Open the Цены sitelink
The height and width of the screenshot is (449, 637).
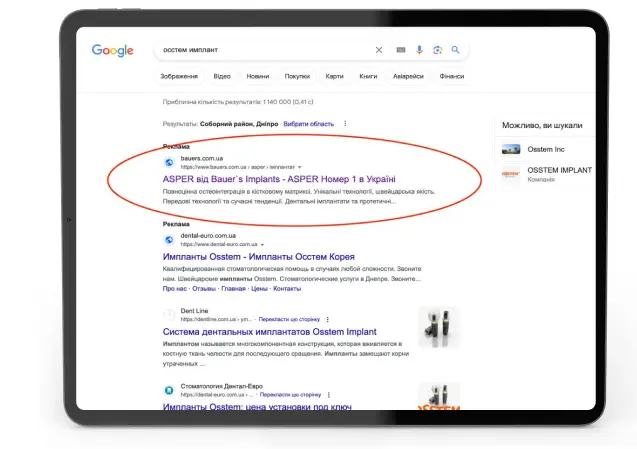[x=259, y=288]
